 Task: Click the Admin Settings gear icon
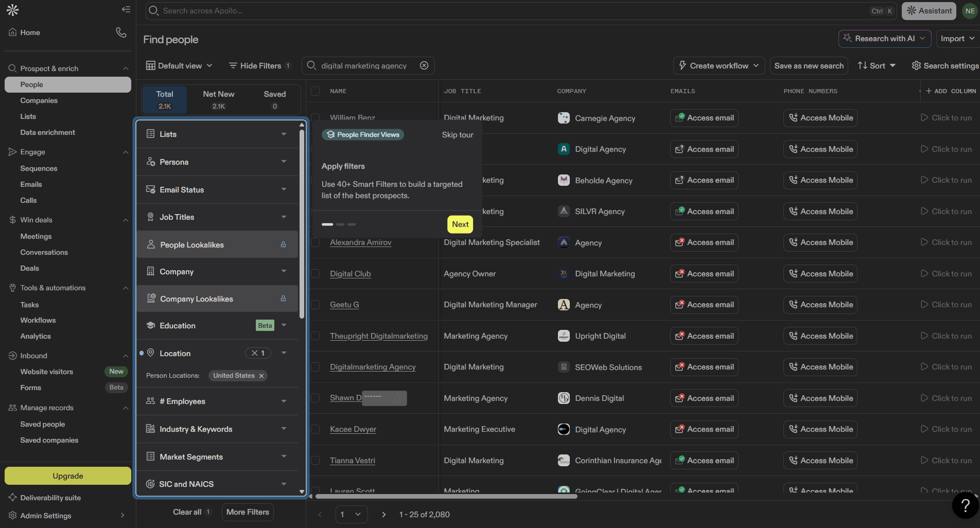click(13, 515)
